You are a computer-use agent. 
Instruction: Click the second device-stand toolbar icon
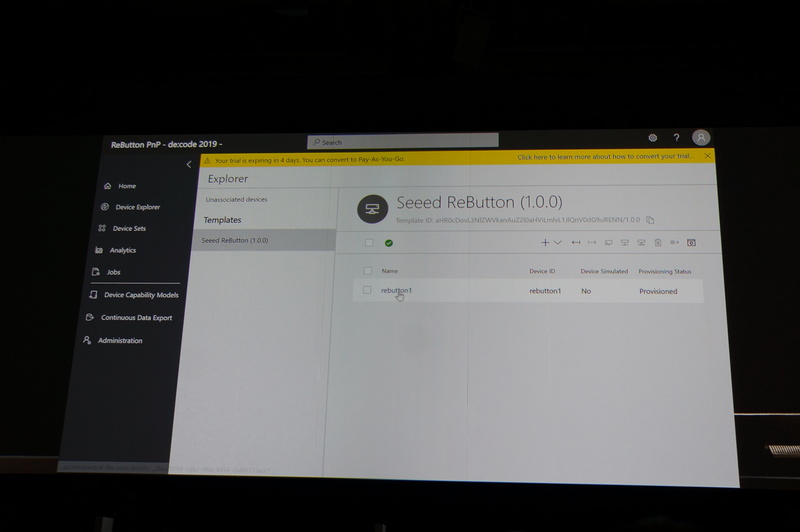click(x=641, y=243)
